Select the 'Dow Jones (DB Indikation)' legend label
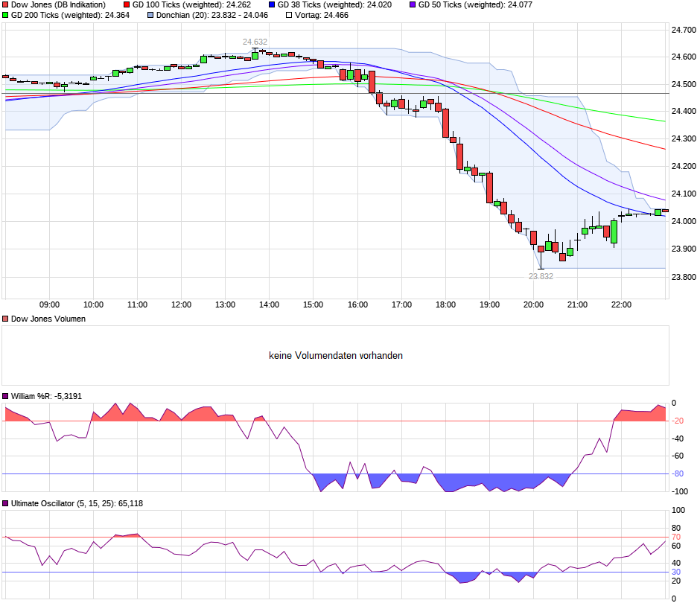Viewport: 700px width, 606px height. tap(59, 5)
